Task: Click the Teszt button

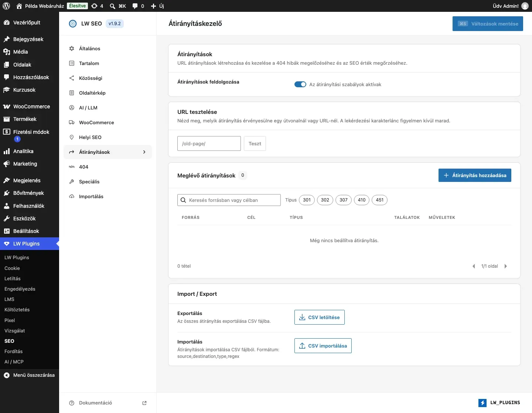Action: point(255,143)
